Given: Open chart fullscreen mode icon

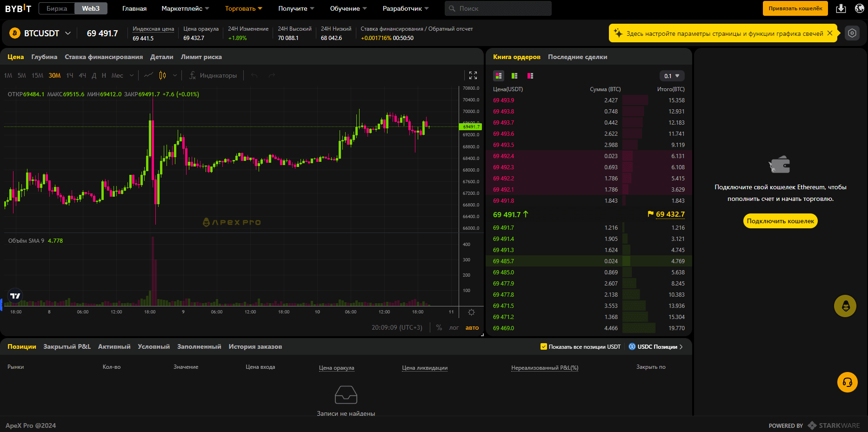Looking at the screenshot, I should (473, 75).
